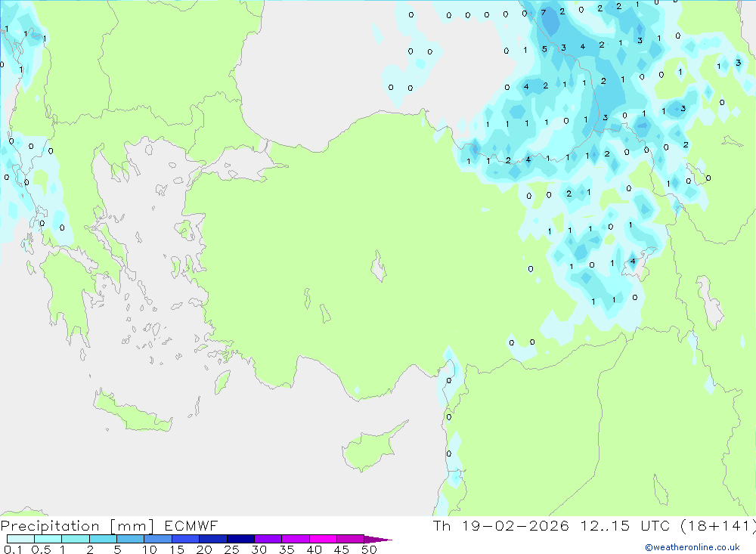Pick the 5–10 mm blue swatch

click(x=131, y=539)
